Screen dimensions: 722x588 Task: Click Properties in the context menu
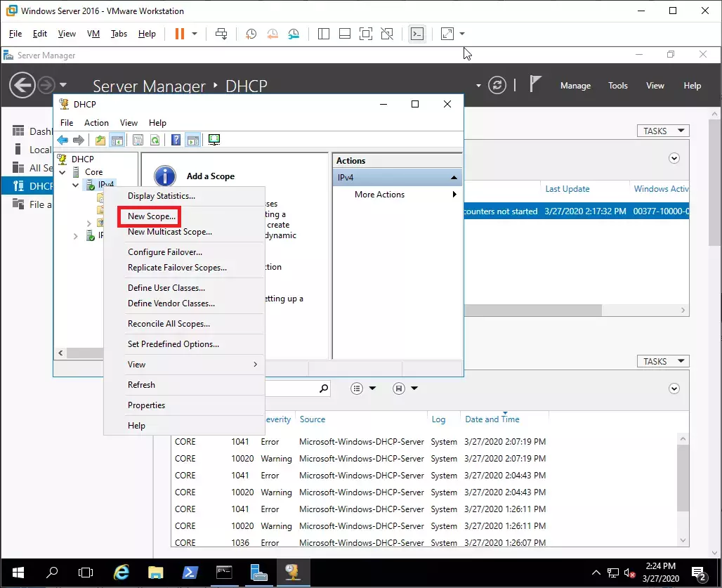pyautogui.click(x=146, y=405)
